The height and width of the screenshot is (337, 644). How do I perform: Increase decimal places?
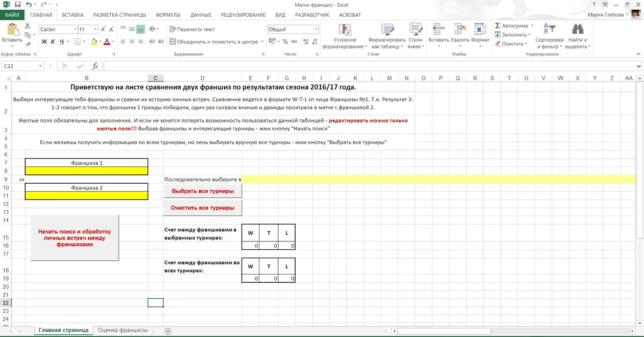coord(305,42)
